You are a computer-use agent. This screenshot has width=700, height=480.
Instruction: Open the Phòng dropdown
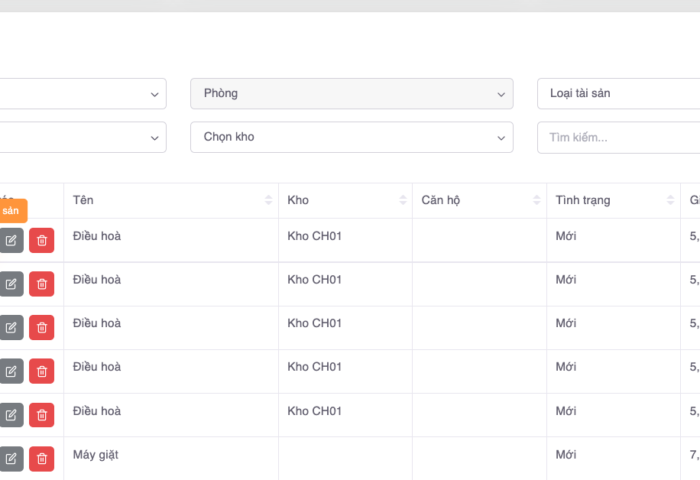pos(351,93)
